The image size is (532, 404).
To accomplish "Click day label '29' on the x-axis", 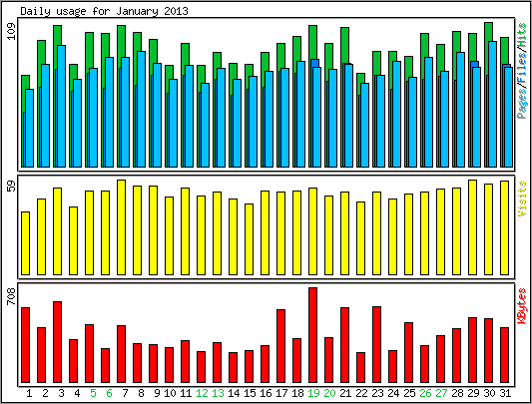I will (473, 393).
